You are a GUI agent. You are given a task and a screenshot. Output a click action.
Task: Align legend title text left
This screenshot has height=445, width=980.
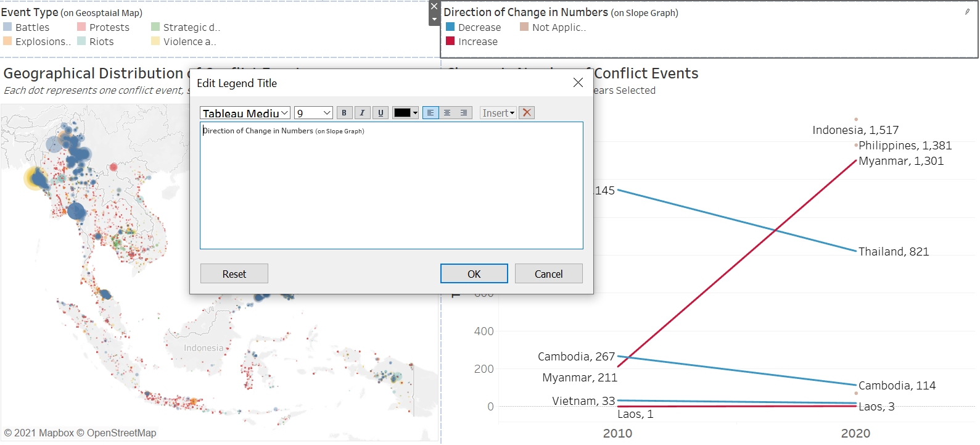(x=430, y=113)
